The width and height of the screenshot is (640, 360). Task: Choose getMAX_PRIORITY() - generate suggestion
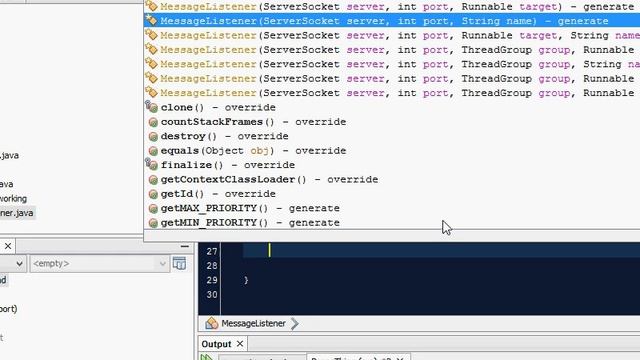pyautogui.click(x=392, y=208)
